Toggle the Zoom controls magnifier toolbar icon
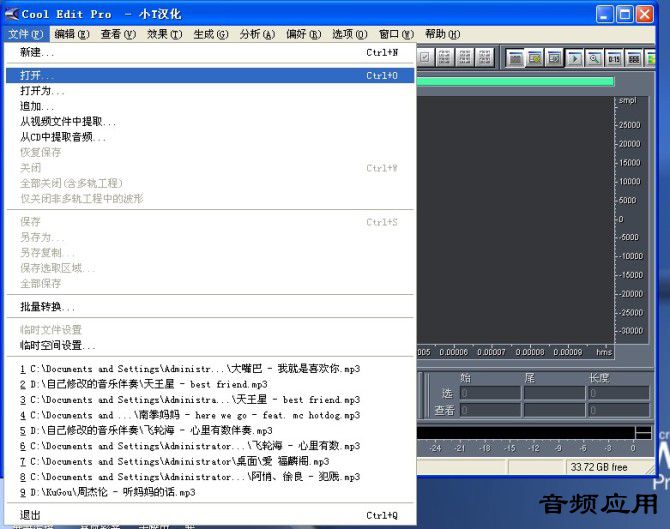This screenshot has width=670, height=529. pyautogui.click(x=594, y=58)
